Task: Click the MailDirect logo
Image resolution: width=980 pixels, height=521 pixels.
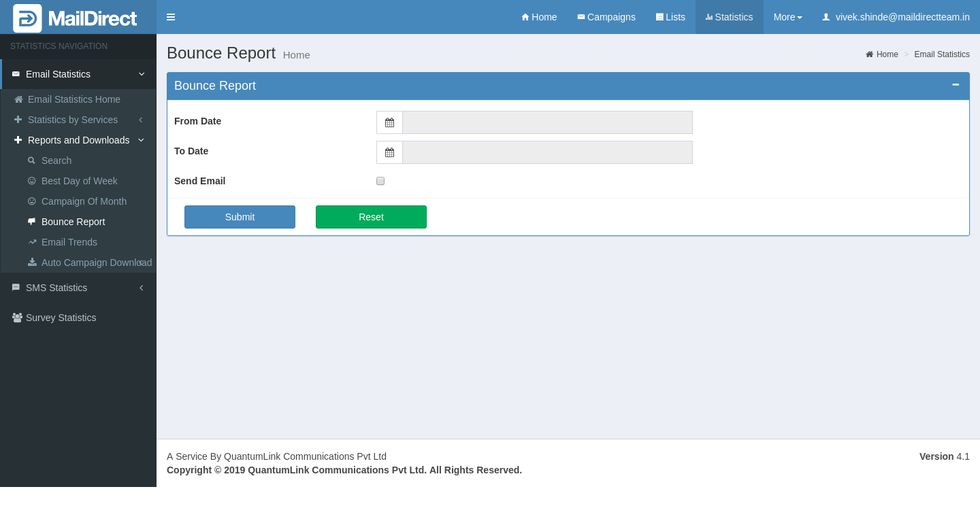Action: [76, 18]
